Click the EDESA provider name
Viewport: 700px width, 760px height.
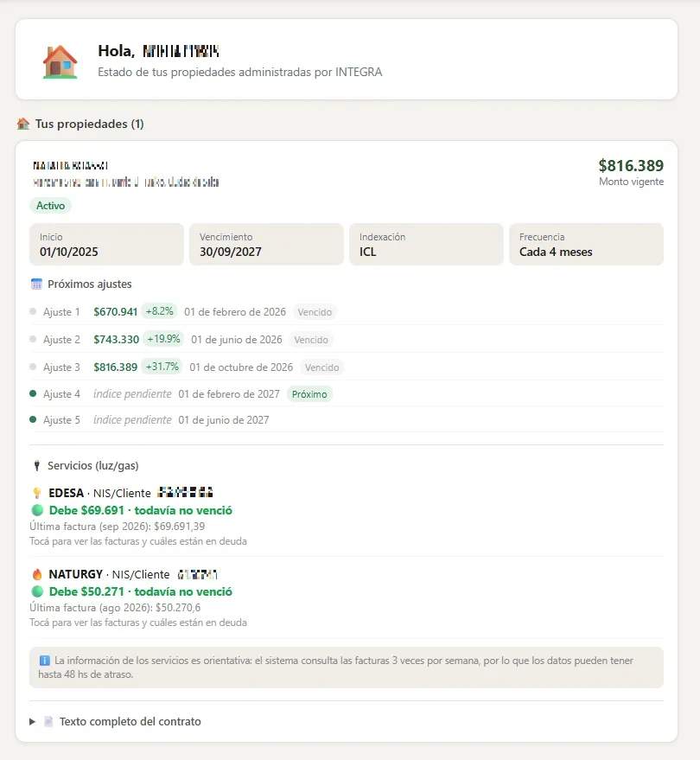67,493
